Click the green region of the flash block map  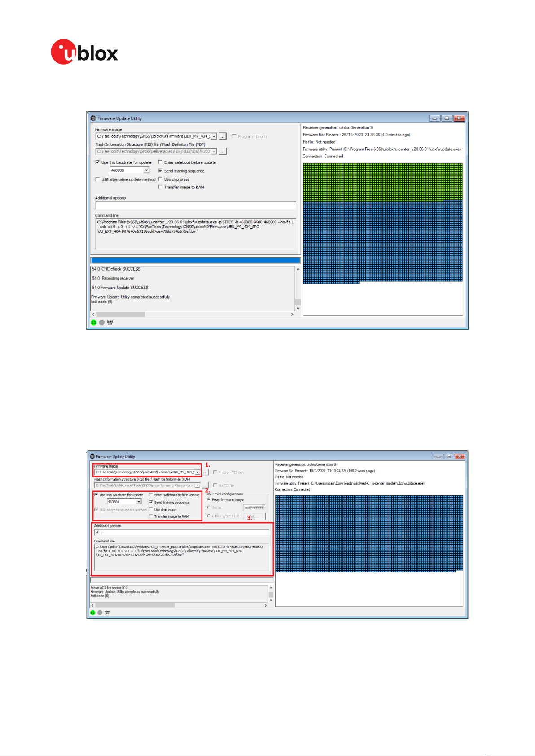tap(383, 182)
